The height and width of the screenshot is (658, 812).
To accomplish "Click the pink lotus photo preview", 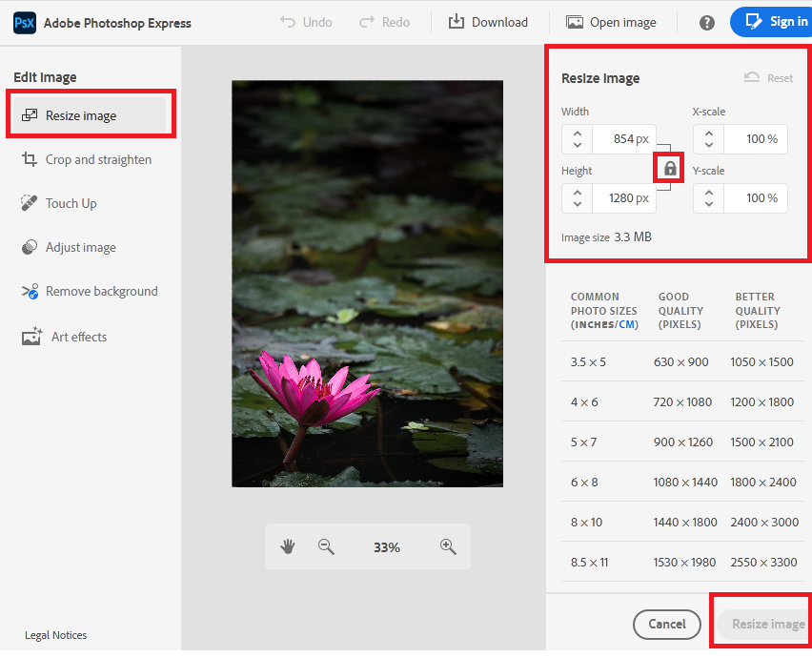I will coord(367,283).
